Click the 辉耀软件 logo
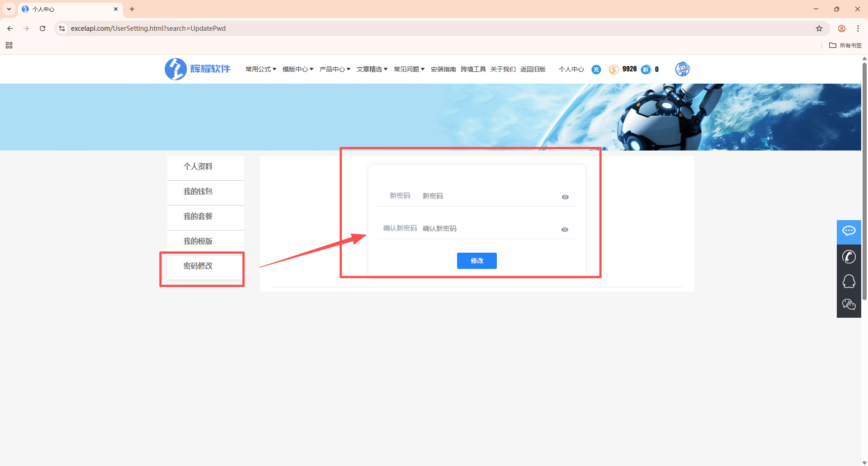868x466 pixels. tap(198, 69)
